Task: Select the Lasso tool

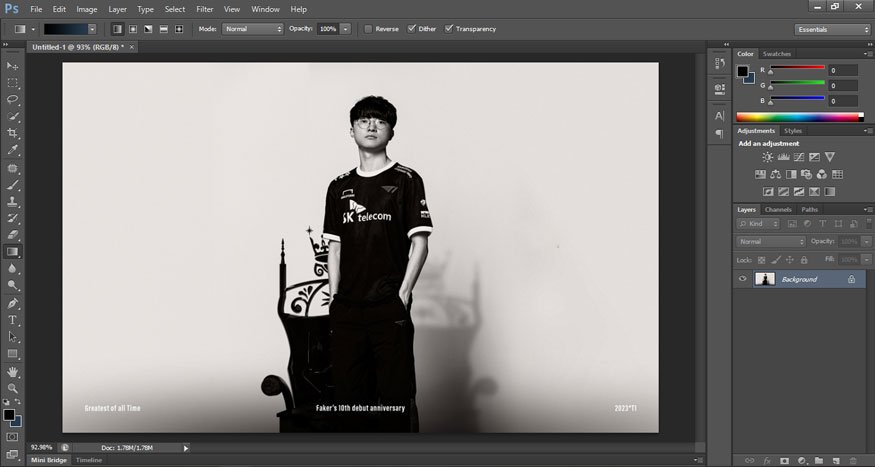Action: [x=12, y=99]
